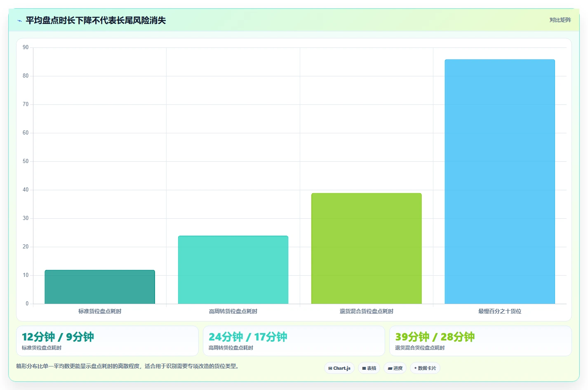The image size is (588, 390).
Task: Click the Chart.js chip
Action: point(339,368)
